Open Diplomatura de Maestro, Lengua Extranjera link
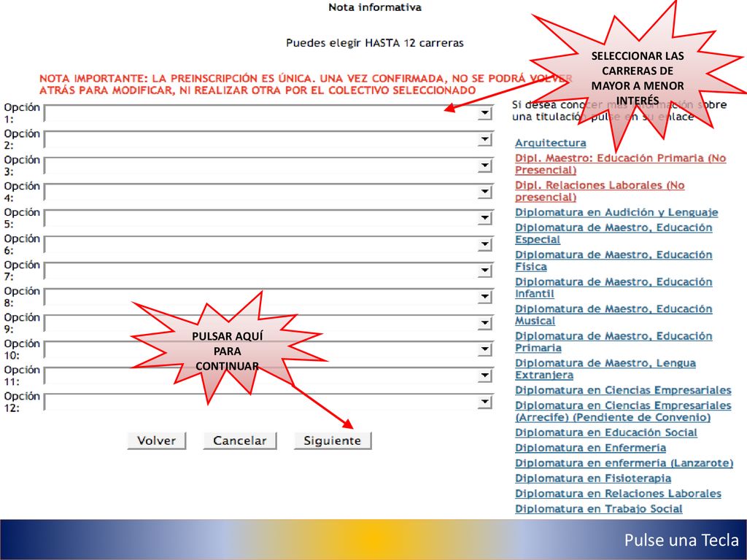Viewport: 747px width, 560px height. 605,369
